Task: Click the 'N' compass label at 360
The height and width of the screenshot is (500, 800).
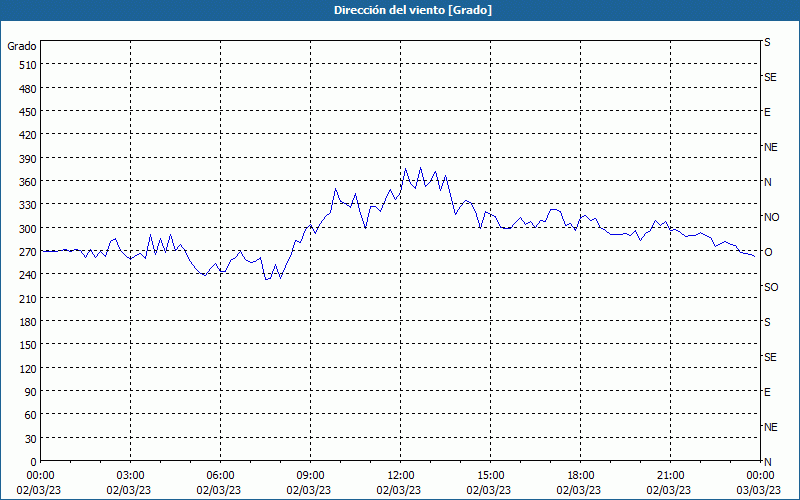Action: tap(767, 182)
